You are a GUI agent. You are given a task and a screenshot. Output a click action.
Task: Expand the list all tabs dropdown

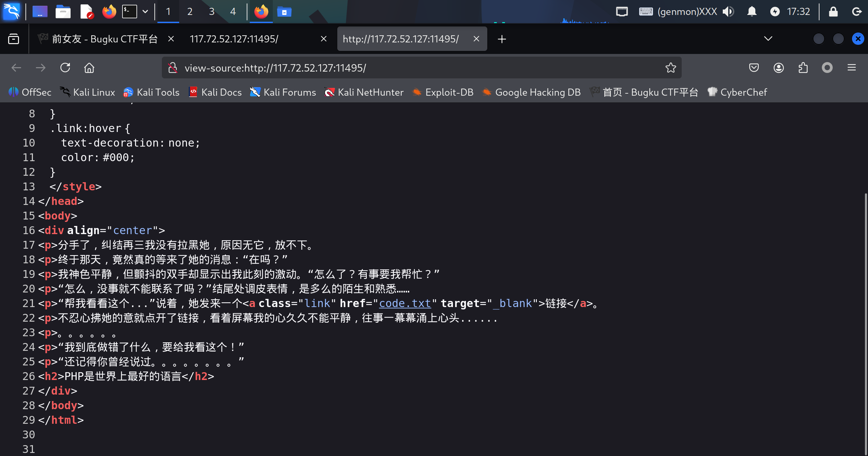(768, 39)
